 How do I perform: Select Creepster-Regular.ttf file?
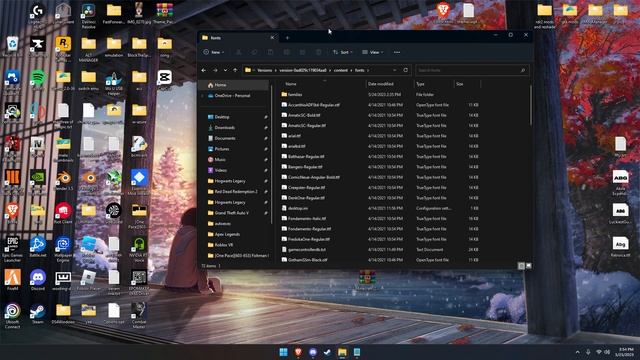coord(380,188)
